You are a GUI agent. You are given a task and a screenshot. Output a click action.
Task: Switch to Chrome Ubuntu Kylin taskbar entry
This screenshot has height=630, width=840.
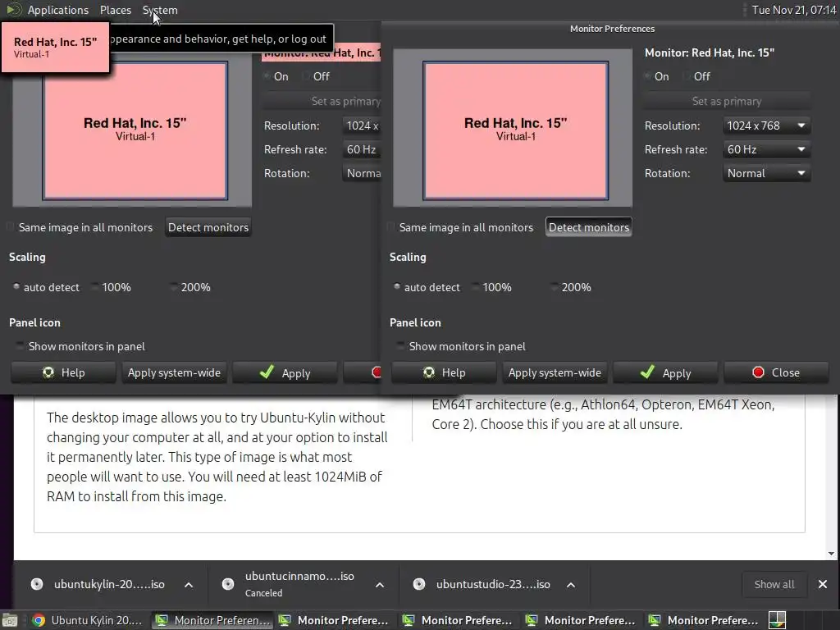(88, 620)
